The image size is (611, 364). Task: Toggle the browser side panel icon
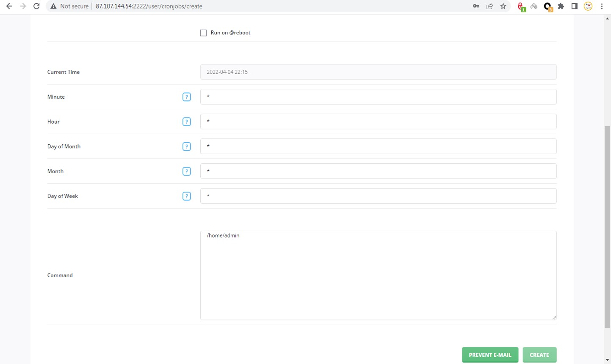point(574,6)
